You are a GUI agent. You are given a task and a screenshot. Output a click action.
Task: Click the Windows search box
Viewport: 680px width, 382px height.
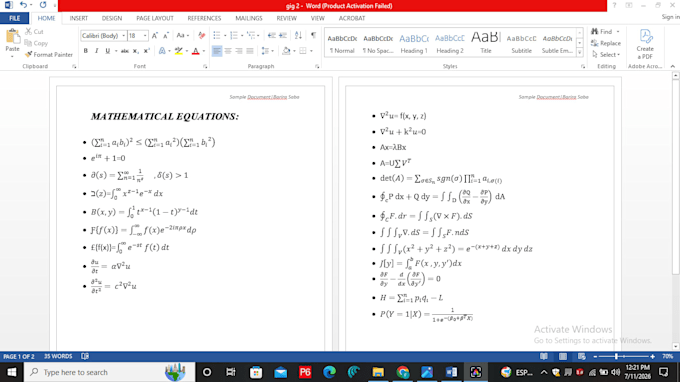(x=109, y=372)
